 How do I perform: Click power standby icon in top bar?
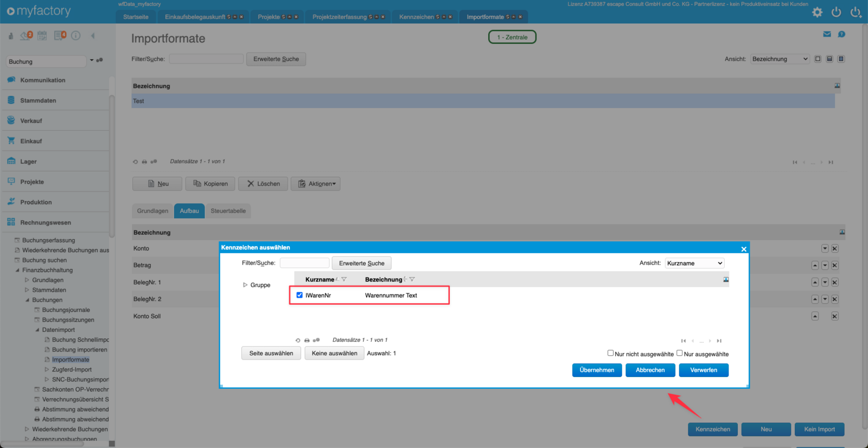click(836, 12)
